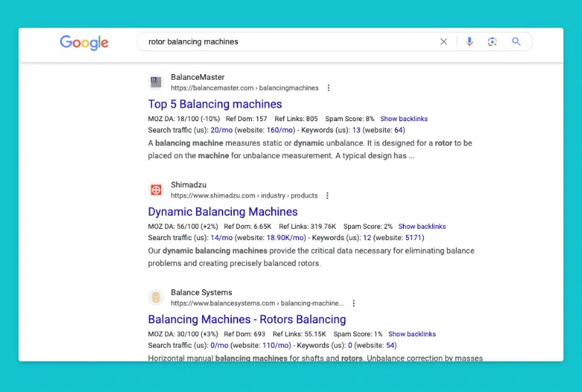
Task: Open Google Lens image search icon
Action: click(x=492, y=41)
